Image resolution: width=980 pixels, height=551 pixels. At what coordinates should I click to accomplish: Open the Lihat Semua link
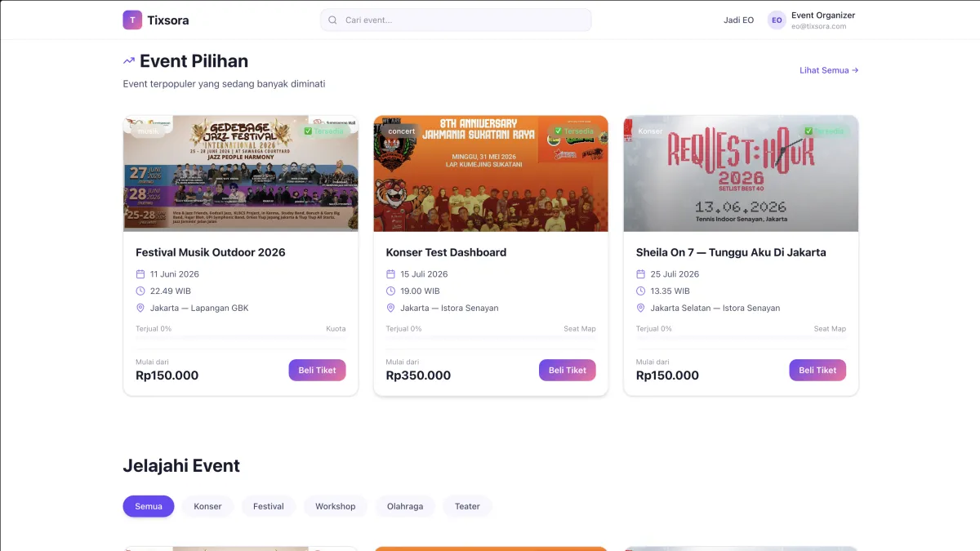point(829,70)
